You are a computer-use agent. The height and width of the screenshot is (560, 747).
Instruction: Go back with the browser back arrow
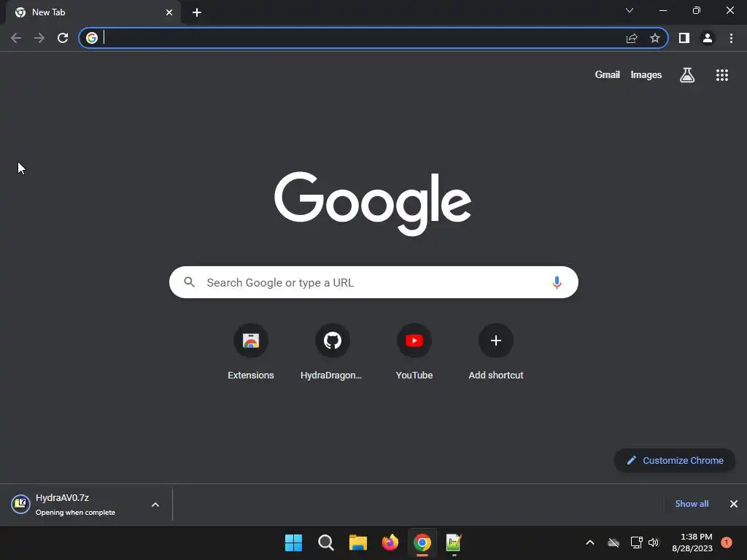[16, 38]
